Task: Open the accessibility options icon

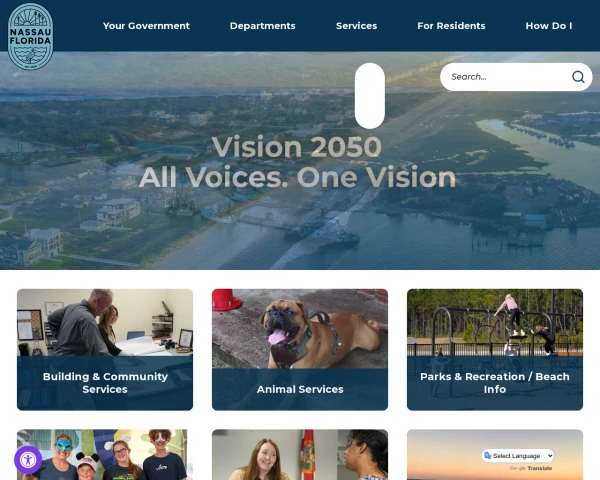Action: pos(28,460)
